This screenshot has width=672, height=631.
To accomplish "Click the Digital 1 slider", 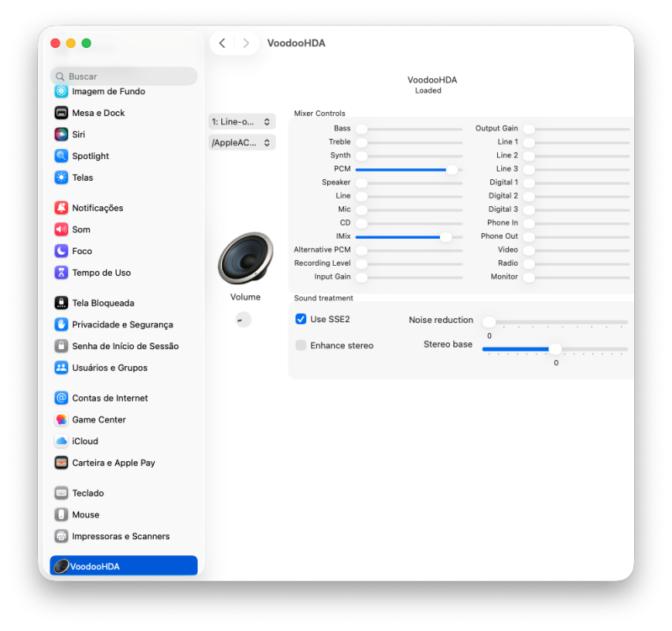I will point(576,183).
